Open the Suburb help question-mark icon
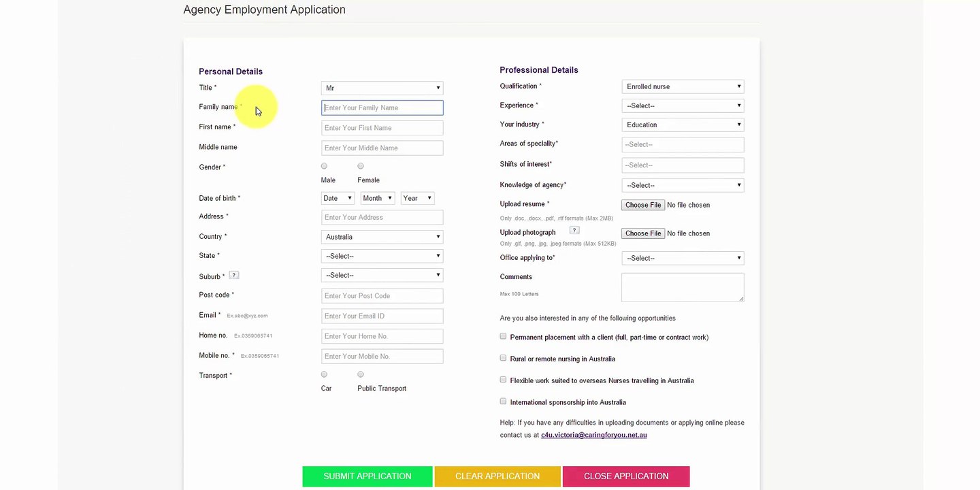 [x=234, y=275]
